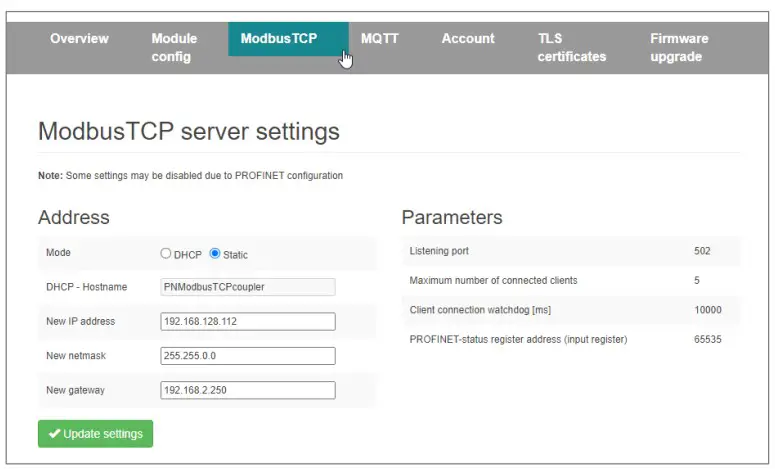This screenshot has width=775, height=469.
Task: Navigate to Firmware upgrade tab
Action: tap(679, 47)
